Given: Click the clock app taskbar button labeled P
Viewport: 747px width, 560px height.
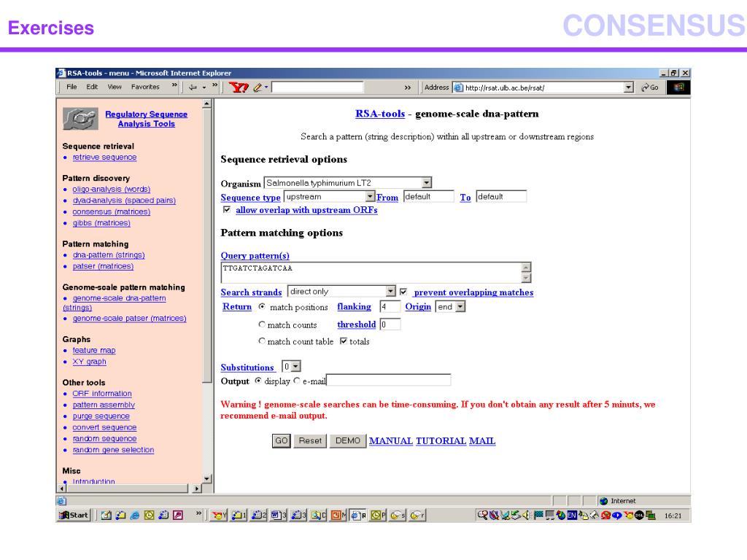Looking at the screenshot, I should (x=379, y=516).
